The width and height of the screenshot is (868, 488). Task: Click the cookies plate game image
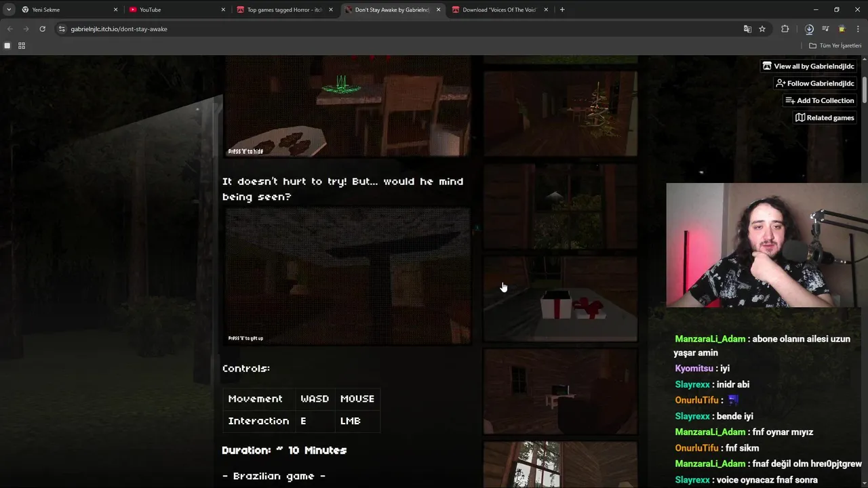[347, 106]
